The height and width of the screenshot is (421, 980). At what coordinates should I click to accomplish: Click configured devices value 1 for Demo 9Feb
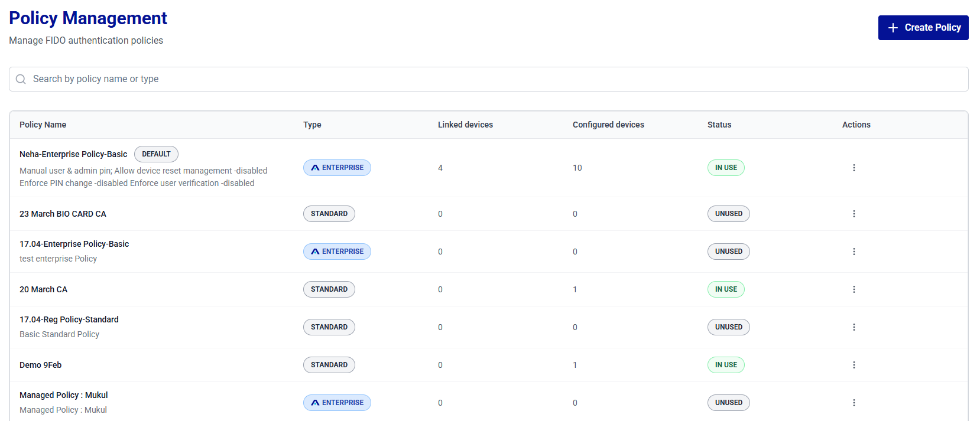[575, 365]
